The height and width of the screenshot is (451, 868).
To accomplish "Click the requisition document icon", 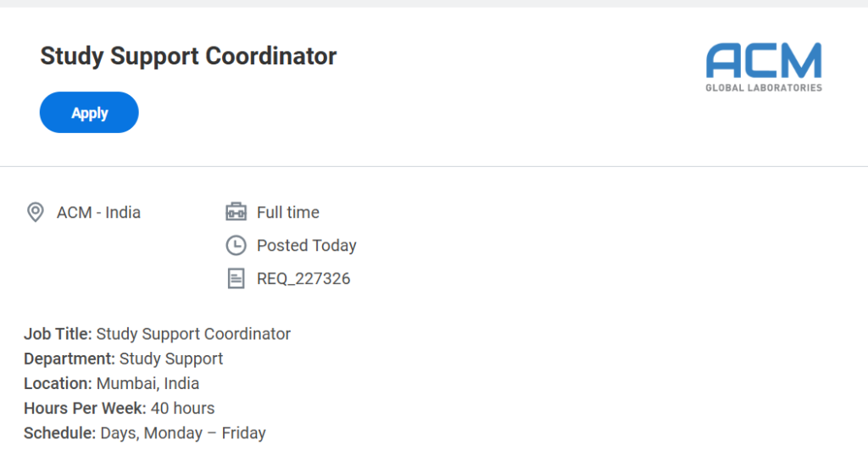I will pos(236,278).
